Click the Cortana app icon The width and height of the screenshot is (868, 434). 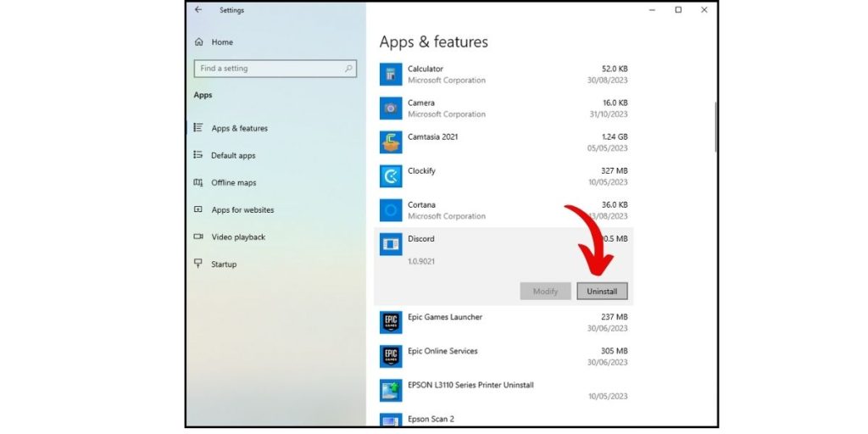pyautogui.click(x=391, y=210)
